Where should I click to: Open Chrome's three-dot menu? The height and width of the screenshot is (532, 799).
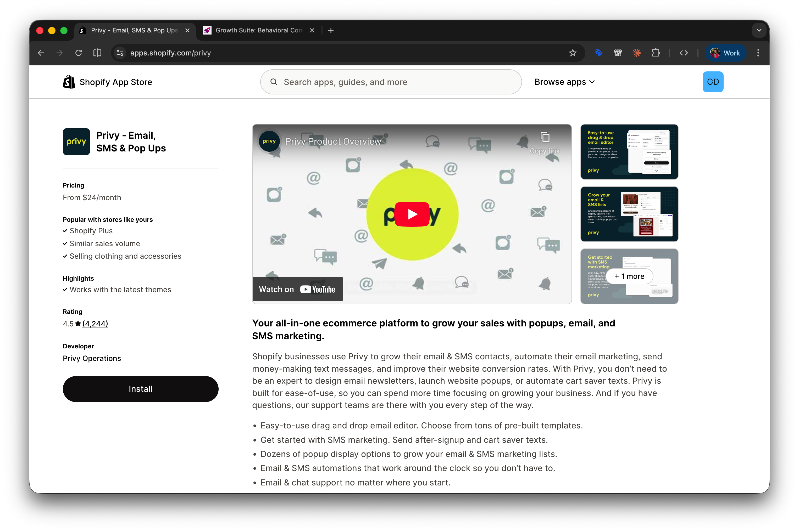pyautogui.click(x=758, y=53)
